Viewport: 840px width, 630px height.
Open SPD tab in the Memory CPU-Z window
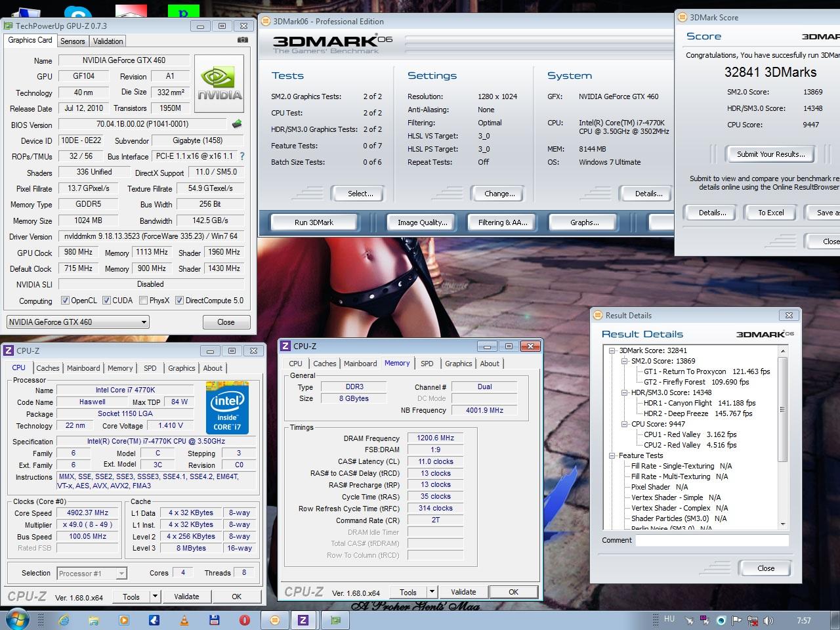(x=427, y=364)
